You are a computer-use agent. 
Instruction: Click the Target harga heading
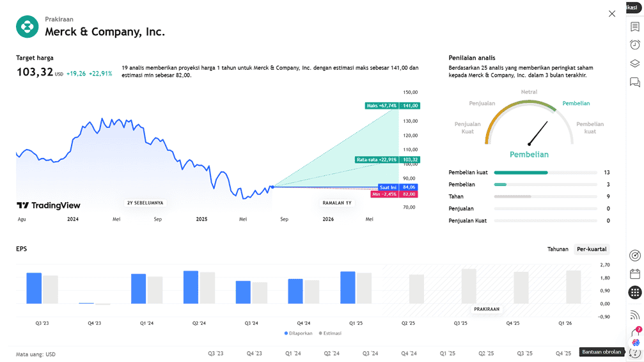35,58
